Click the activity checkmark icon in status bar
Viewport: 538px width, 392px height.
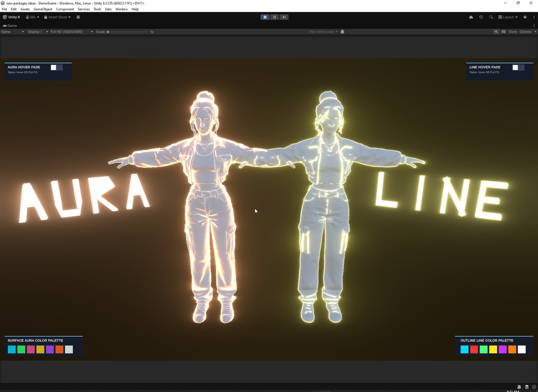click(534, 387)
